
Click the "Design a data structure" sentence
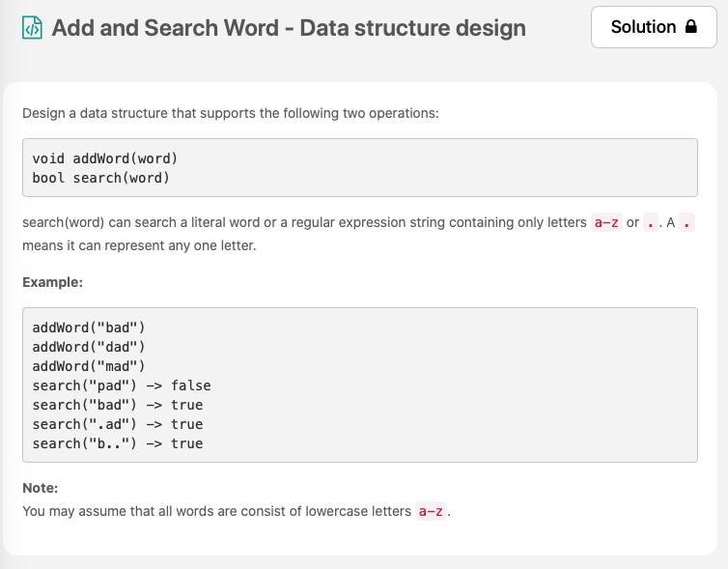pos(231,113)
